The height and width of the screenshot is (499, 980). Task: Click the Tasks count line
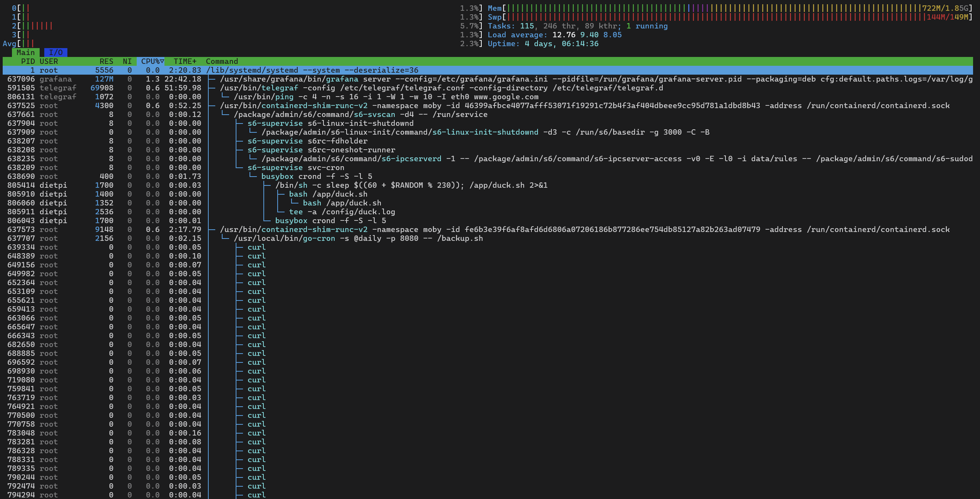[x=578, y=26]
